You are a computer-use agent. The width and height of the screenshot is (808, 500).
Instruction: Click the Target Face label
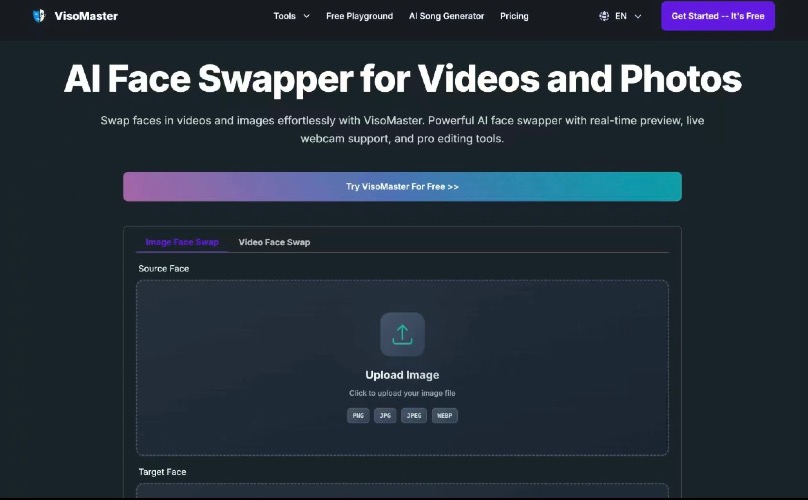[x=162, y=472]
